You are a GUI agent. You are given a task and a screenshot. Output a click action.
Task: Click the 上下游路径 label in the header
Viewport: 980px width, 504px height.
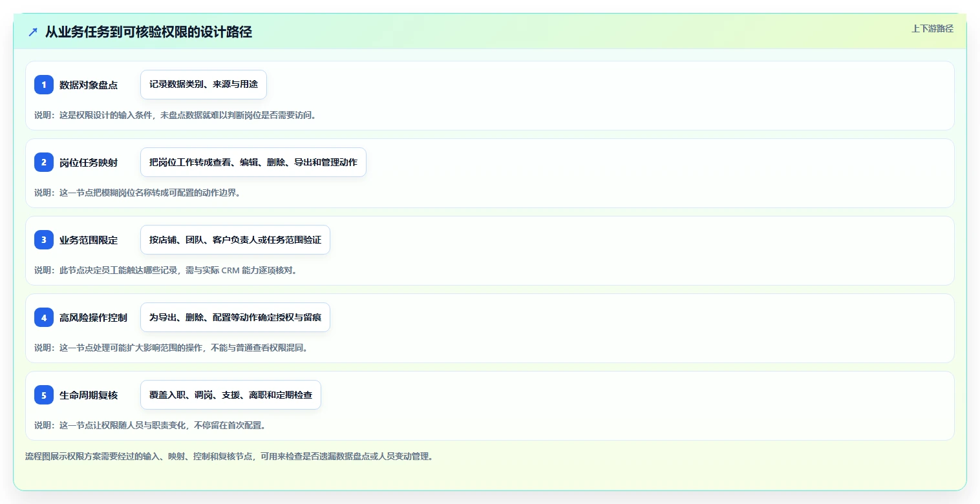(x=932, y=28)
